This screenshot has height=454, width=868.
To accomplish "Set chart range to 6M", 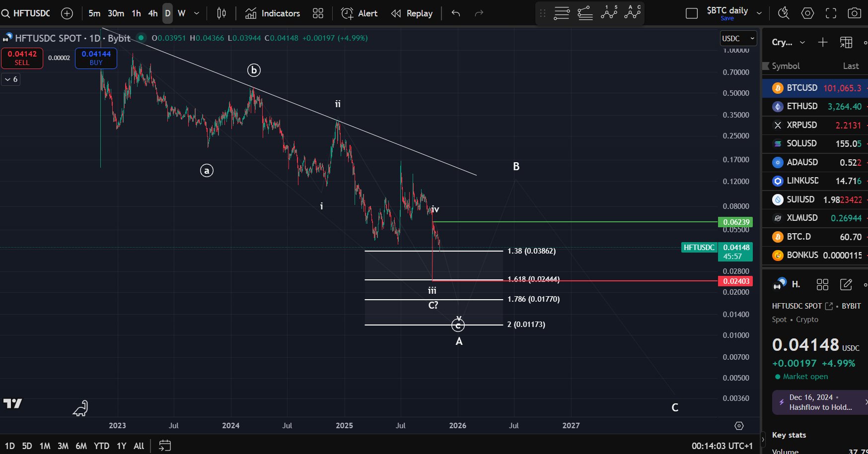I will pyautogui.click(x=81, y=446).
